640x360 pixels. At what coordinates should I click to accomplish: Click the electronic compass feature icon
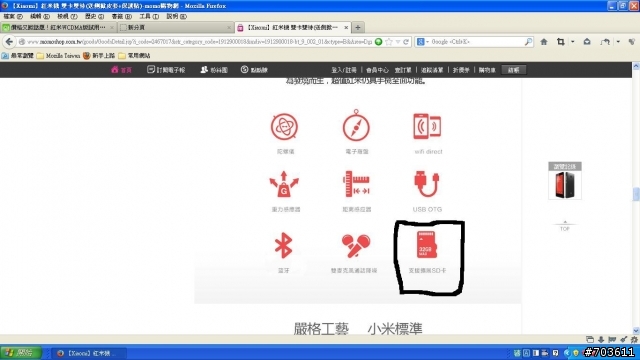click(x=356, y=126)
